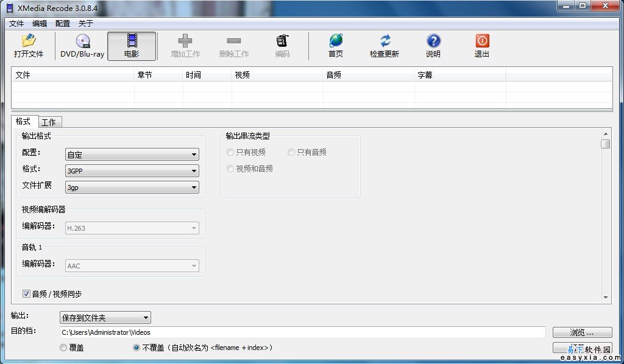Click the 浏览... button
This screenshot has height=364, width=624.
(x=582, y=332)
